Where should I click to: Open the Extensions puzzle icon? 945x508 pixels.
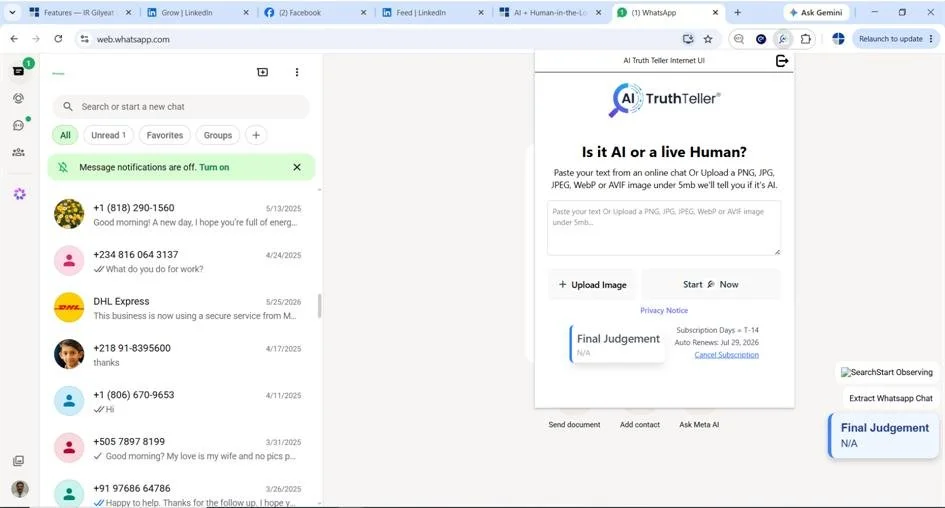point(805,39)
